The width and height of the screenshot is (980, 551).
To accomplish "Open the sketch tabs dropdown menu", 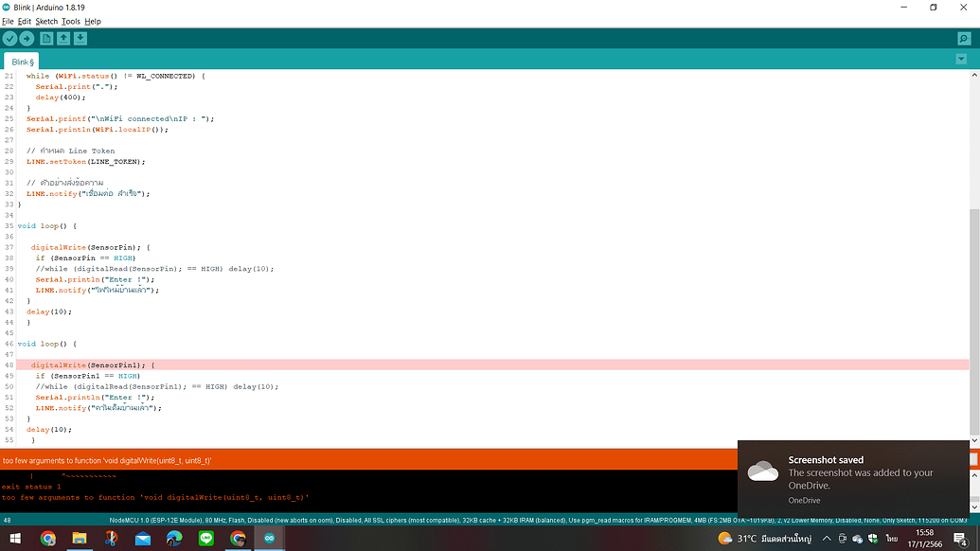I will [962, 59].
